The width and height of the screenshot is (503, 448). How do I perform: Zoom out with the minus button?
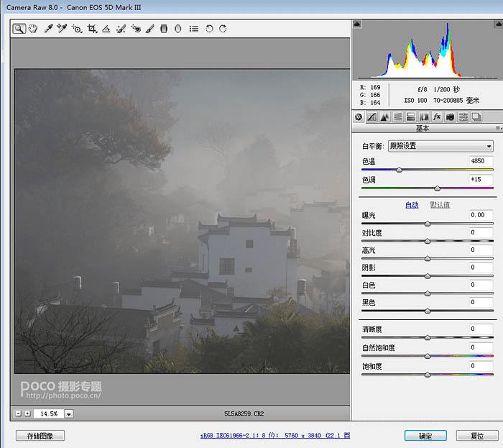point(18,413)
